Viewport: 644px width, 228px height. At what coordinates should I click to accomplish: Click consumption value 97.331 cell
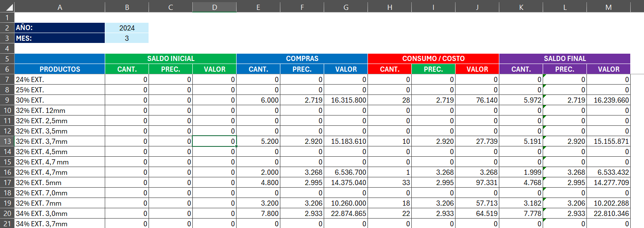pyautogui.click(x=477, y=182)
